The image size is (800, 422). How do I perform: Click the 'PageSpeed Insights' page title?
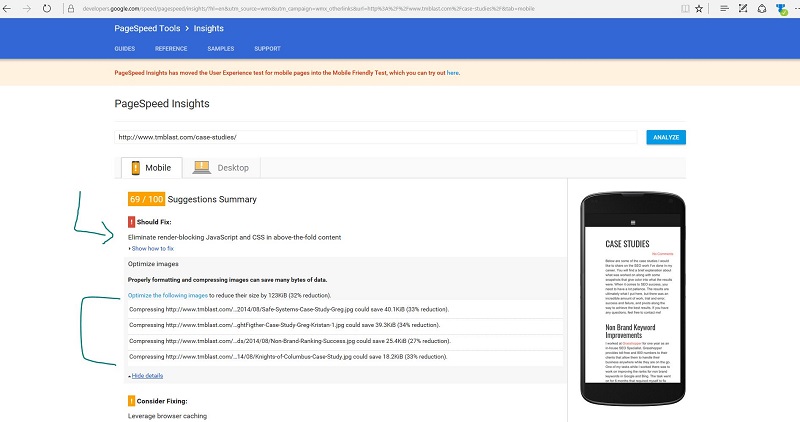point(162,104)
